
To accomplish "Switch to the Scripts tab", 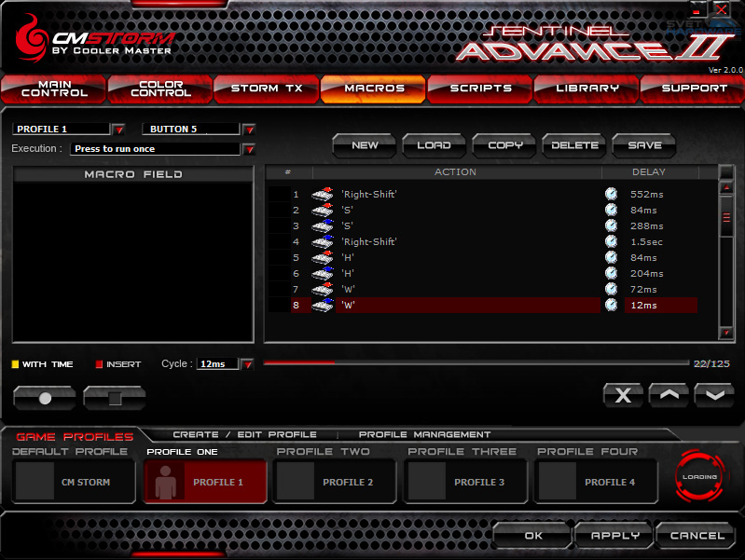I will (x=480, y=89).
